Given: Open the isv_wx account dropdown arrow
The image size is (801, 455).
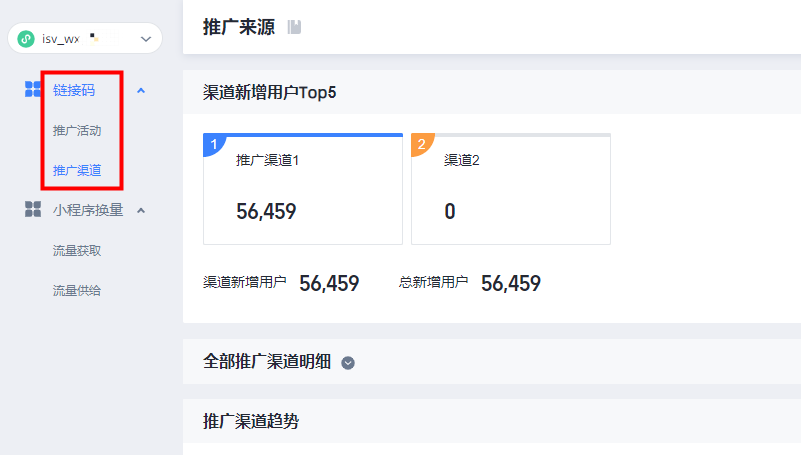Looking at the screenshot, I should (x=146, y=39).
